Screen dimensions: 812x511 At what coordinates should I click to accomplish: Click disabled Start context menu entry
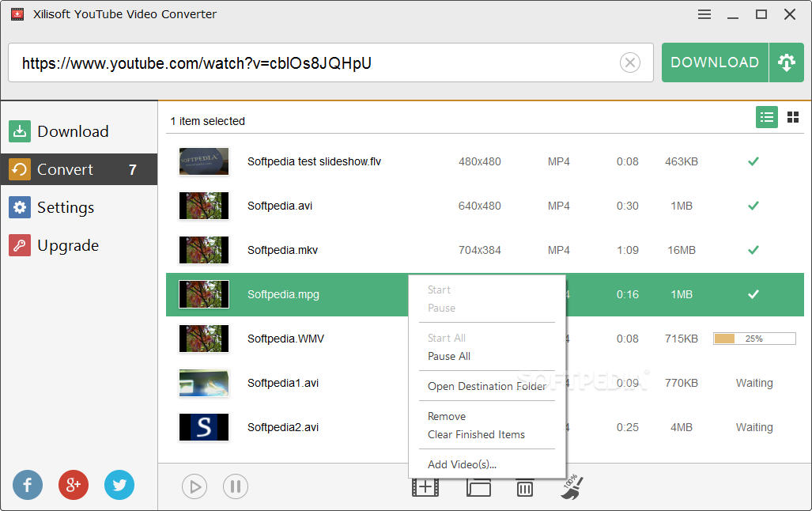coord(439,290)
